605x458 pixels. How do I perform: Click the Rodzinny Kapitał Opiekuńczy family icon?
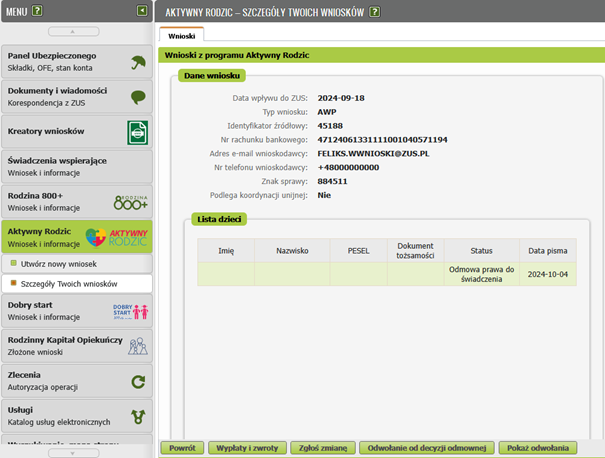point(138,345)
